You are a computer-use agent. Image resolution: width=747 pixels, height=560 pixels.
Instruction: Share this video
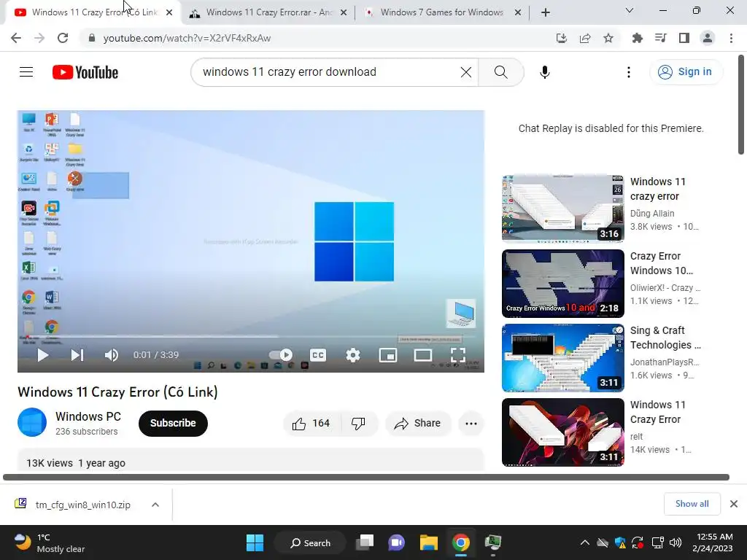[418, 424]
